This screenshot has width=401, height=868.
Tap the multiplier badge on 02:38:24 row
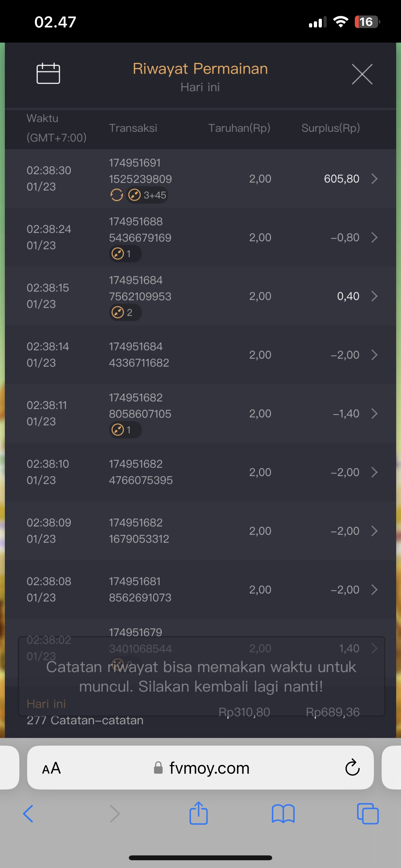[x=125, y=254]
